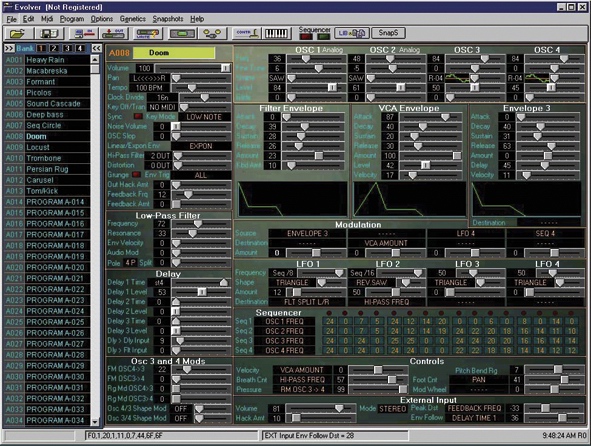
Task: Toggle Osc 3/4 Shape Mod OFF value
Action: tap(181, 418)
